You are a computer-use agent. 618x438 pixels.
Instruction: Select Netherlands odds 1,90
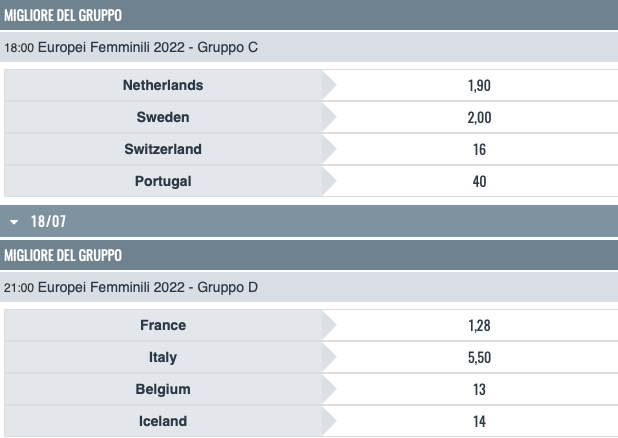tap(478, 86)
